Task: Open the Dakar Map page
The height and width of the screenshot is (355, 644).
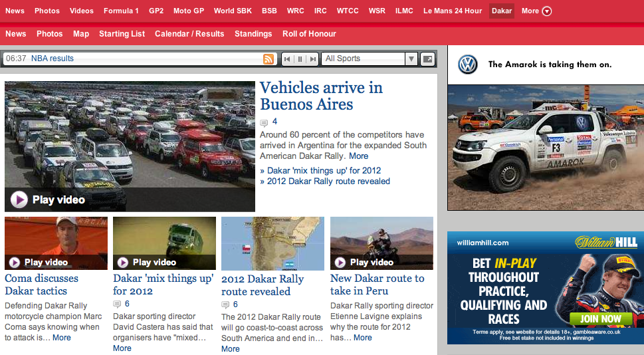Action: [x=81, y=34]
